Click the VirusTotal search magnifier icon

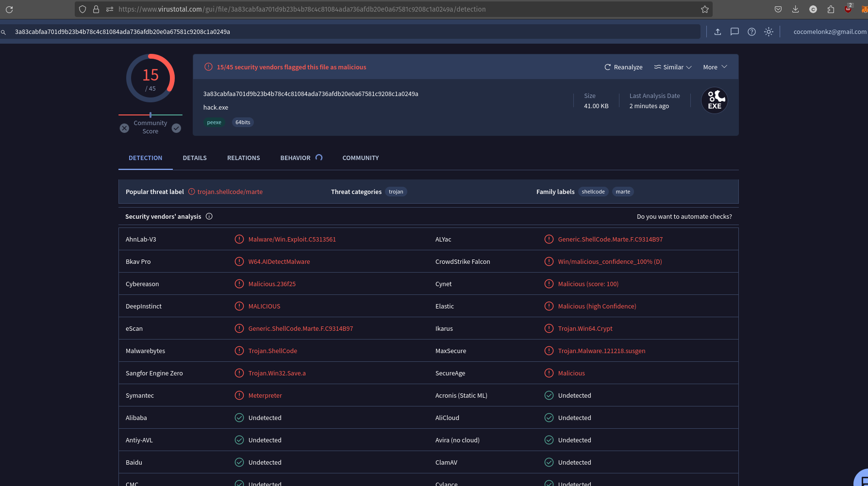coord(3,32)
